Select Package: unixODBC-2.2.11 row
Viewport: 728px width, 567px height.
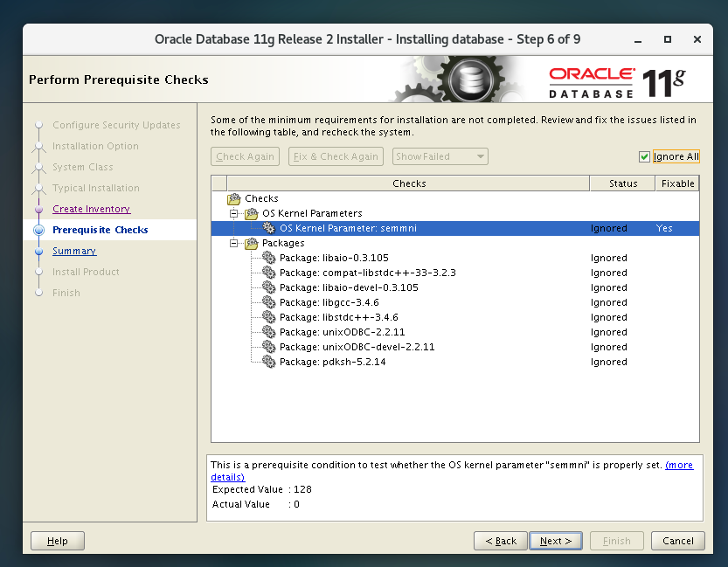pos(455,332)
